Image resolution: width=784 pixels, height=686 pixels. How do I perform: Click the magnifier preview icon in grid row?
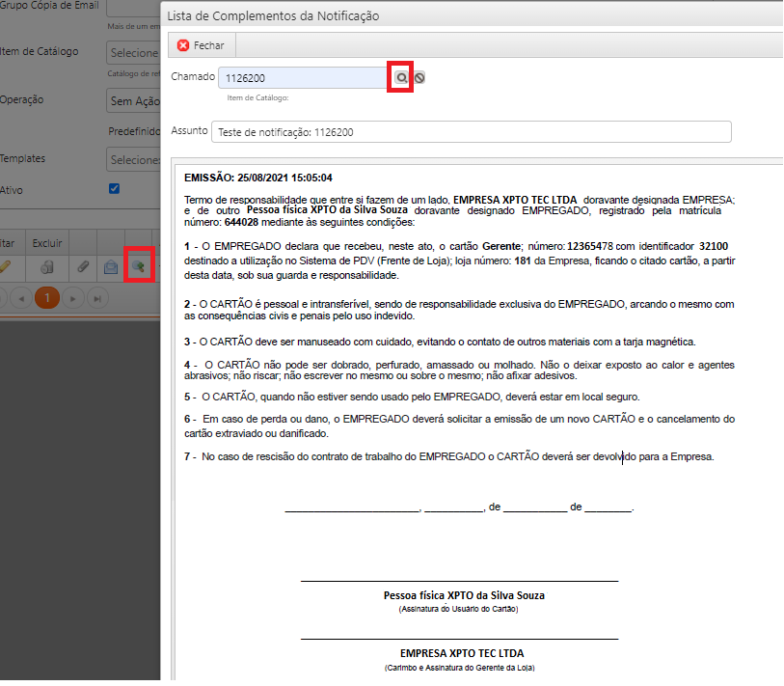pos(139,266)
